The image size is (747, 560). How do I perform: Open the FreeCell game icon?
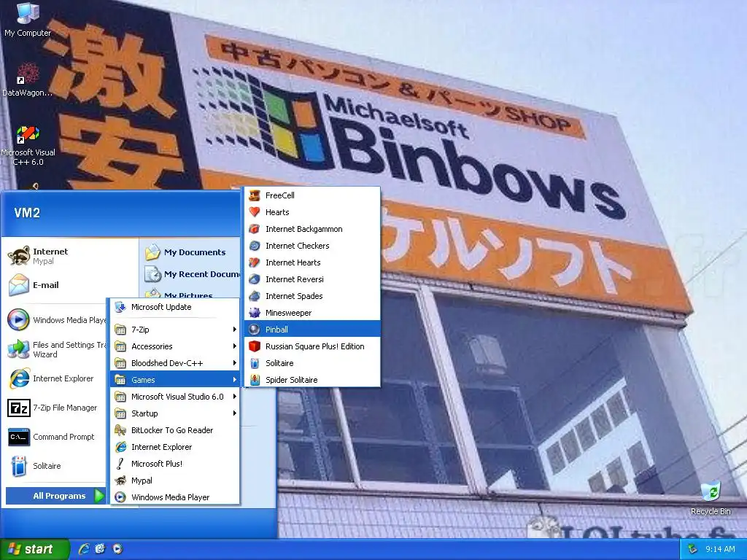coord(255,195)
